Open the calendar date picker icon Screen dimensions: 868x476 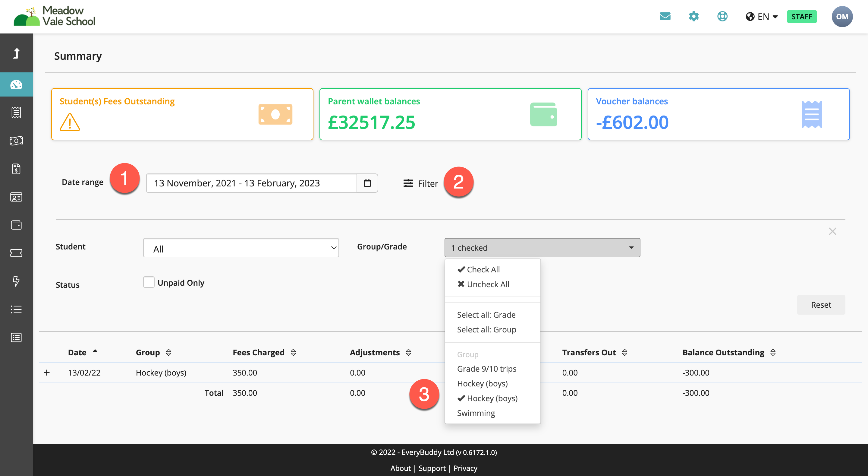(367, 183)
